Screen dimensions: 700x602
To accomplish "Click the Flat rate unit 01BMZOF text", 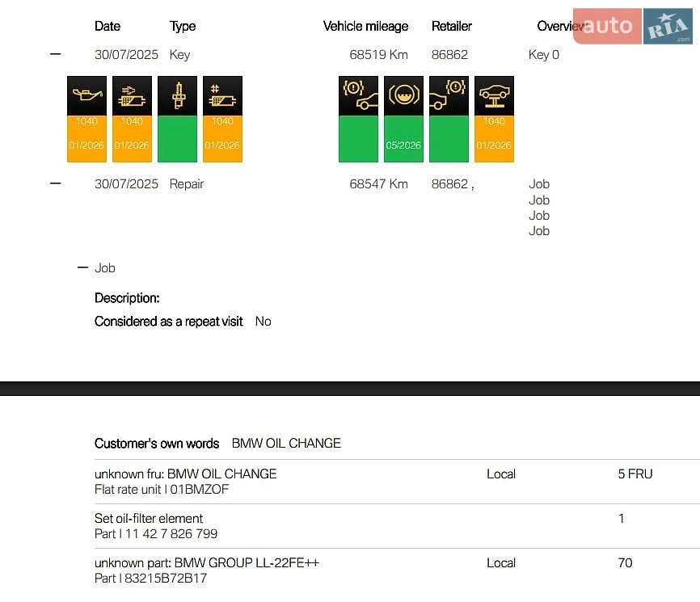I will (x=162, y=490).
